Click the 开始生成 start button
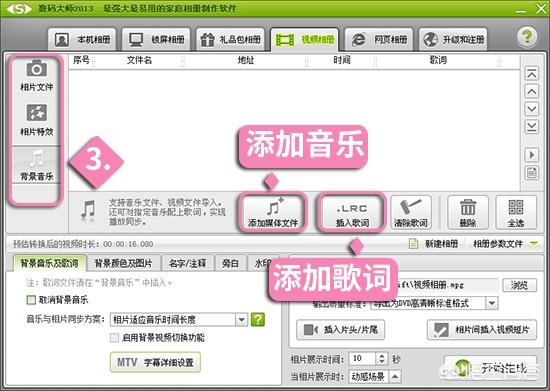This screenshot has width=550, height=391. (x=490, y=368)
